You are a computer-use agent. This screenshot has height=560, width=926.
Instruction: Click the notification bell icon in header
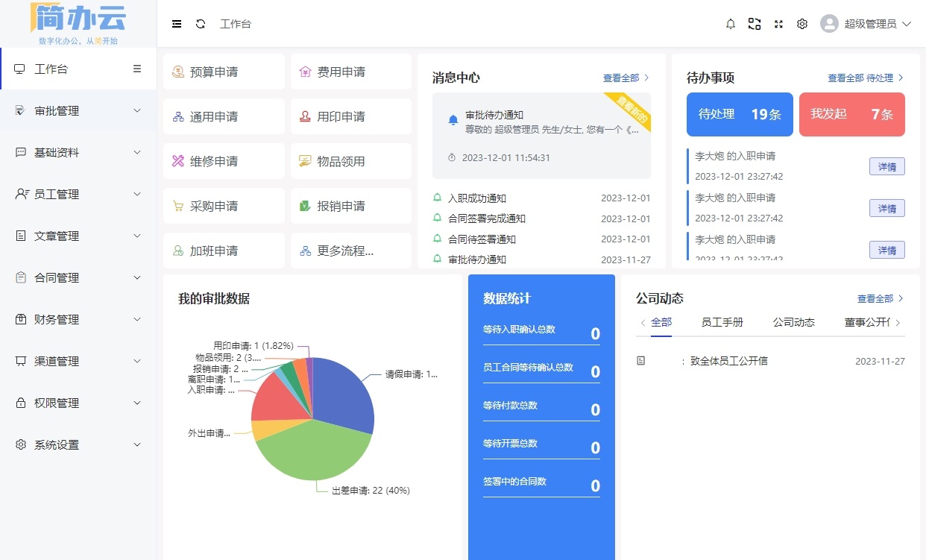[731, 24]
